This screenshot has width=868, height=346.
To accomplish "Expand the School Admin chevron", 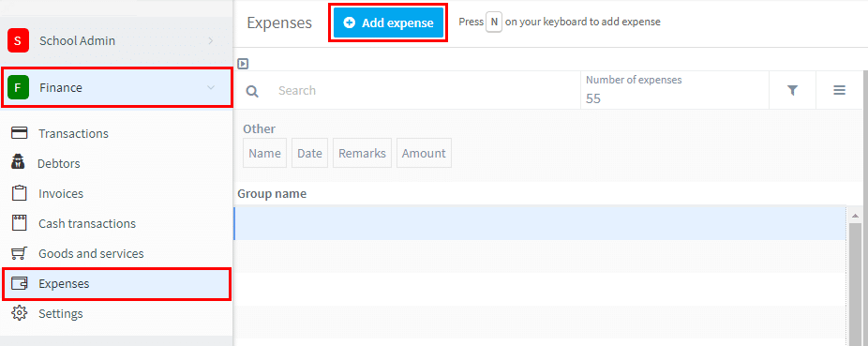I will (210, 40).
